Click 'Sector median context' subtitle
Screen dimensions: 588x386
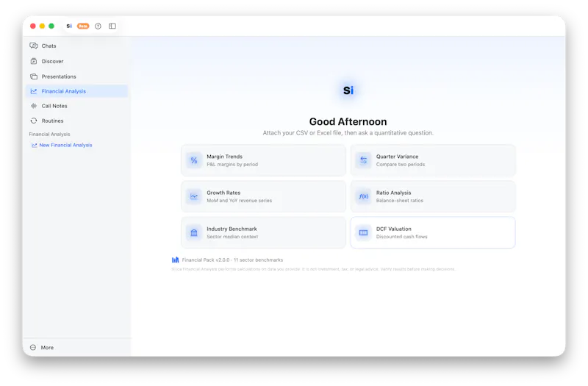pyautogui.click(x=232, y=237)
